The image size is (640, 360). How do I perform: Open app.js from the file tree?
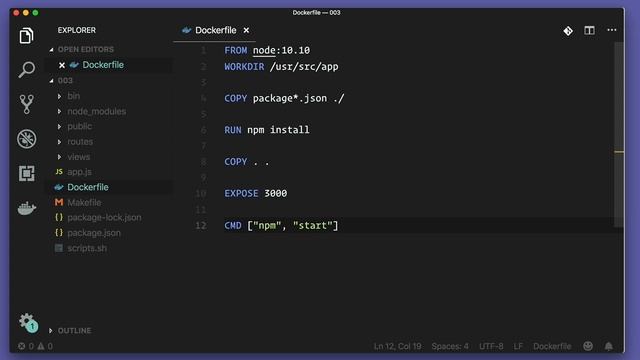point(80,172)
